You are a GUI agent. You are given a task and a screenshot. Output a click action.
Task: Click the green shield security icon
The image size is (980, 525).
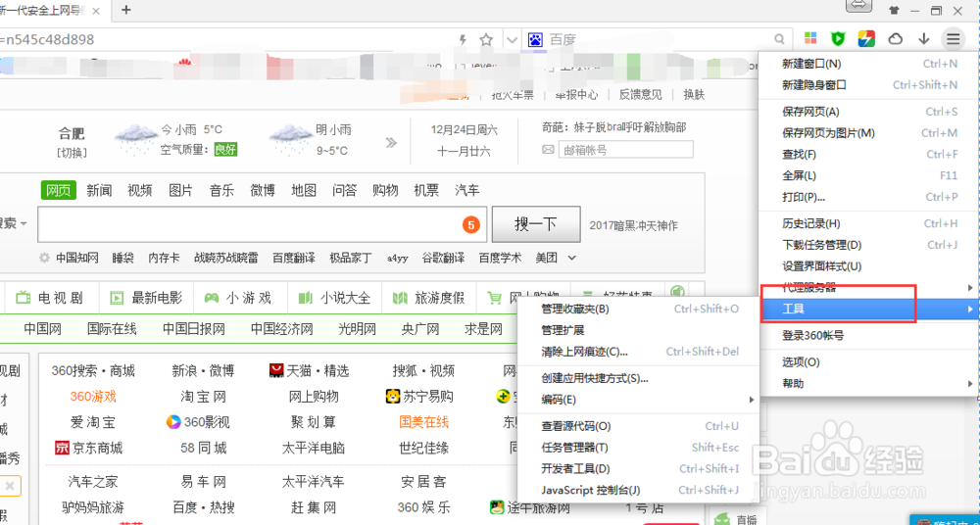click(838, 39)
